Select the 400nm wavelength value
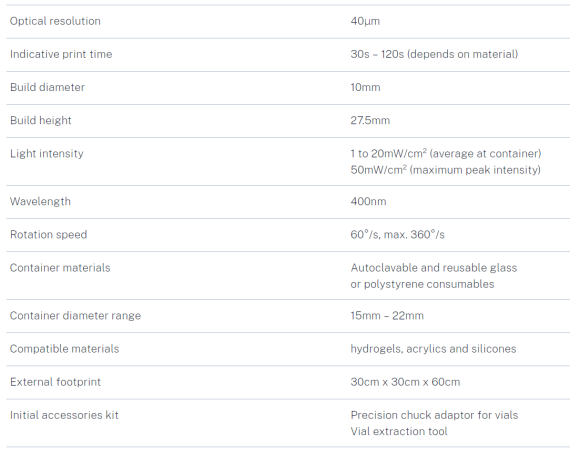Viewport: 571px width, 453px height. (368, 201)
